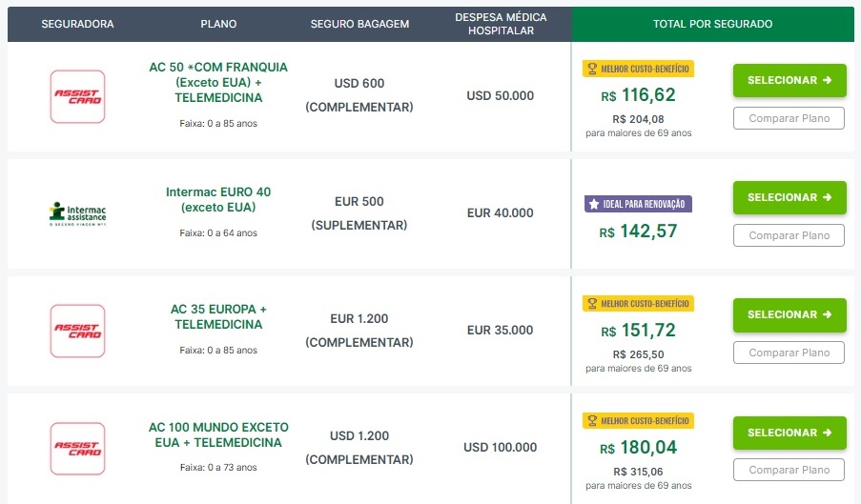Open the AC 50 *COM FRANQUIA plan title
Image resolution: width=861 pixels, height=504 pixels.
tap(218, 82)
